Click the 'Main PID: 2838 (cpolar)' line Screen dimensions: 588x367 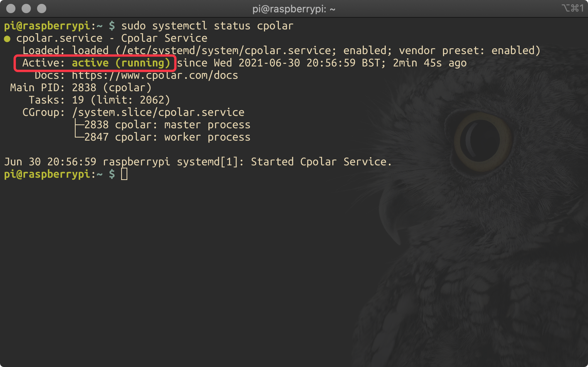pos(81,88)
